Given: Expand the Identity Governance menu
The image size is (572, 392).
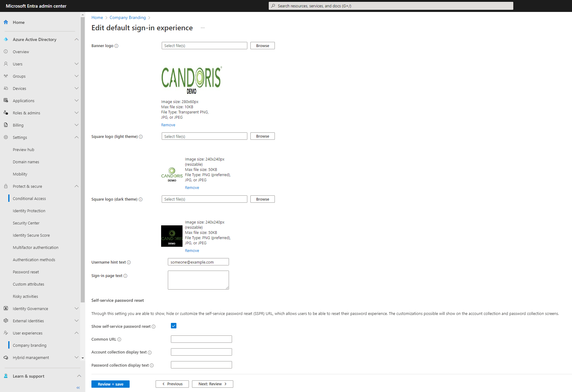Looking at the screenshot, I should tap(76, 309).
